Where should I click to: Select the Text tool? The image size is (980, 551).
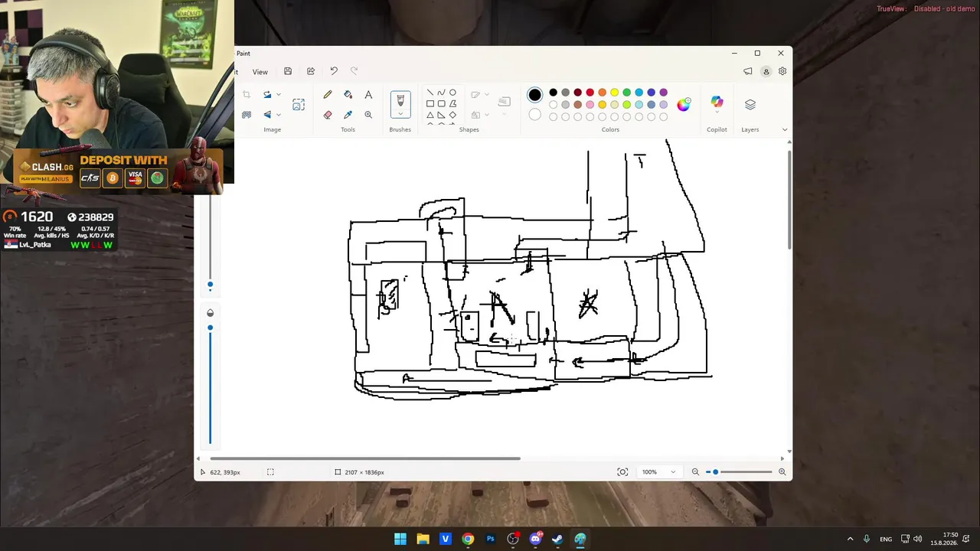coord(368,94)
